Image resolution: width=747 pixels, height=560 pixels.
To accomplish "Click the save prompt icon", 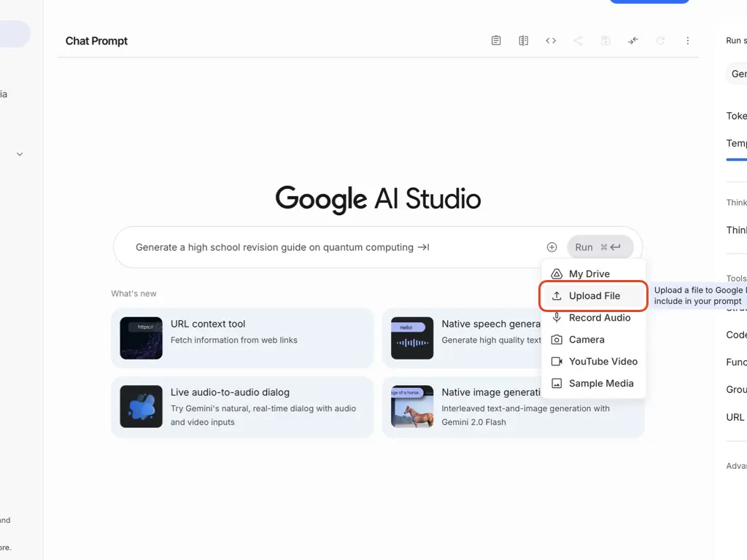I will pos(605,41).
